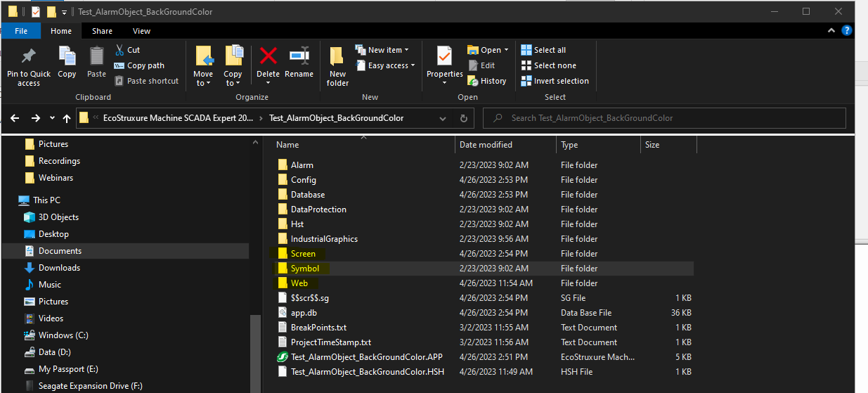
Task: Open the New item dropdown
Action: point(382,50)
